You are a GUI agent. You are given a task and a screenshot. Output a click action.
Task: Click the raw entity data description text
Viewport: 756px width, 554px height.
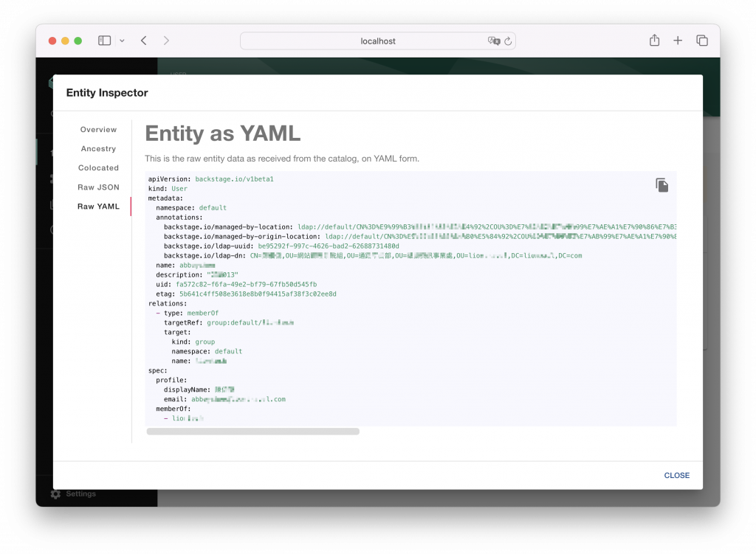282,159
